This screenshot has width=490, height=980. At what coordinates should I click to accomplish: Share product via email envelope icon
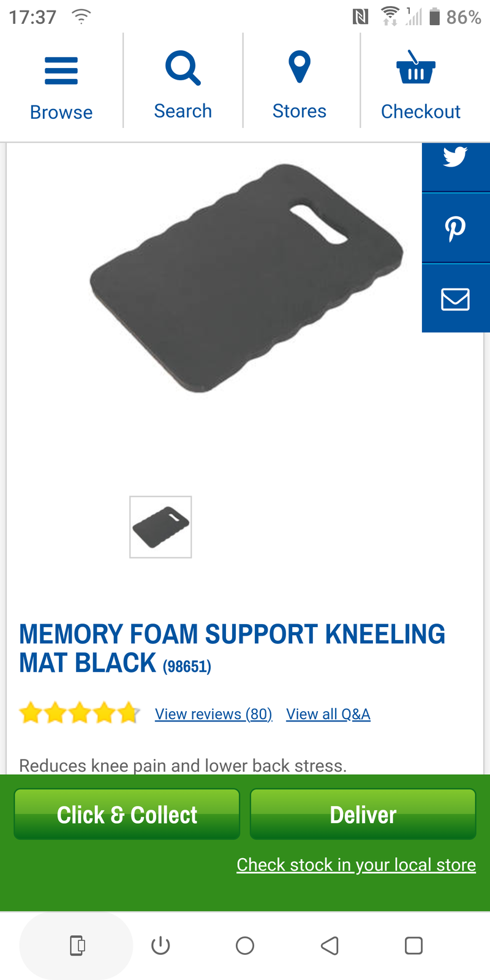tap(456, 299)
